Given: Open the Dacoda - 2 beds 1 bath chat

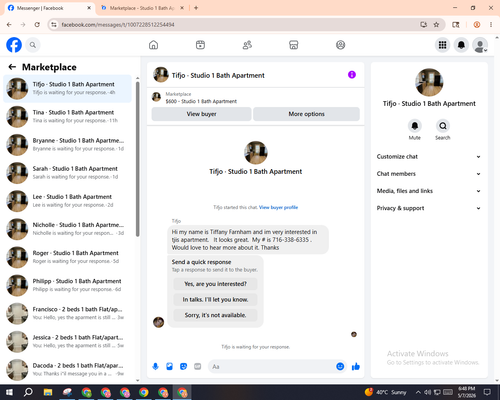Looking at the screenshot, I should point(67,370).
